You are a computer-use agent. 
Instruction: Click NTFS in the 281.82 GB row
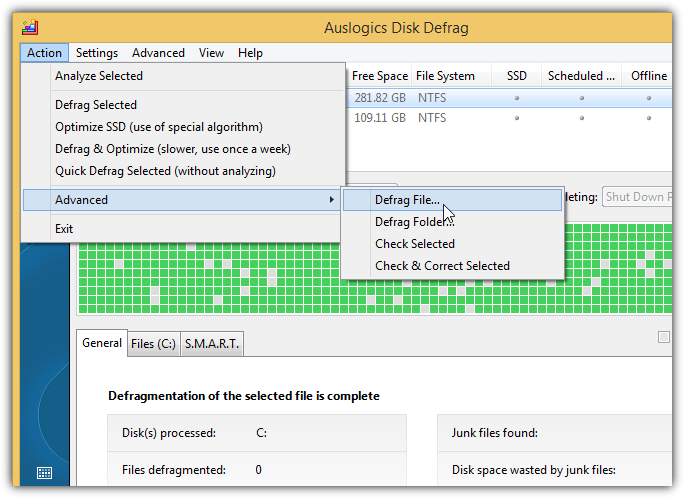pyautogui.click(x=432, y=98)
